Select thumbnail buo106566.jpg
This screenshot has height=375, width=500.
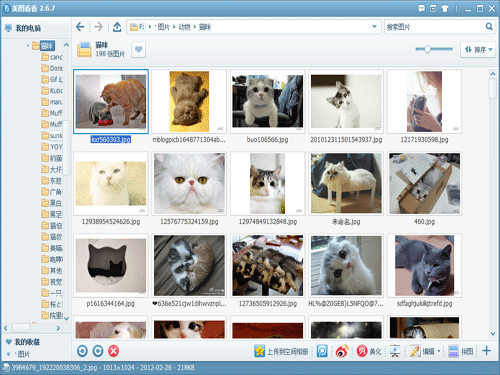click(x=268, y=101)
